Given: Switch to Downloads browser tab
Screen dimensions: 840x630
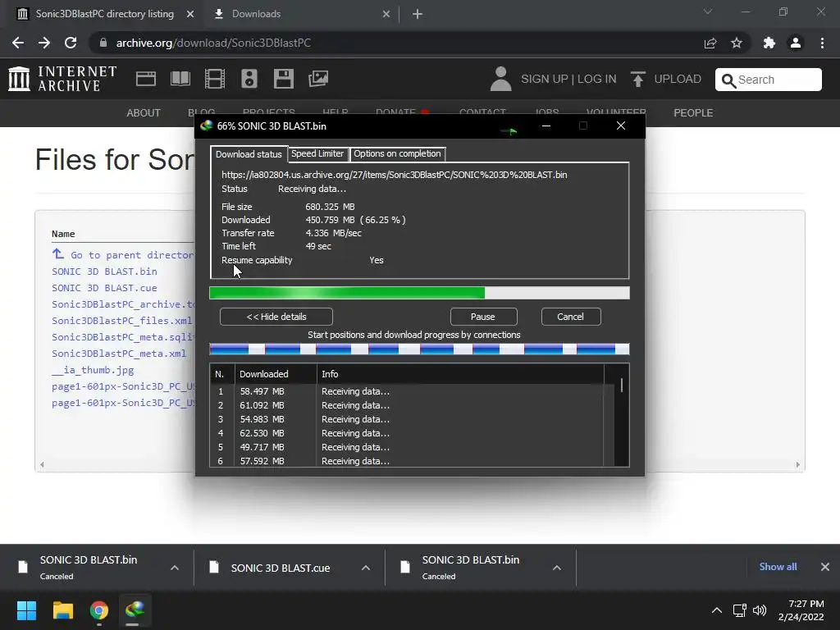Looking at the screenshot, I should point(302,14).
